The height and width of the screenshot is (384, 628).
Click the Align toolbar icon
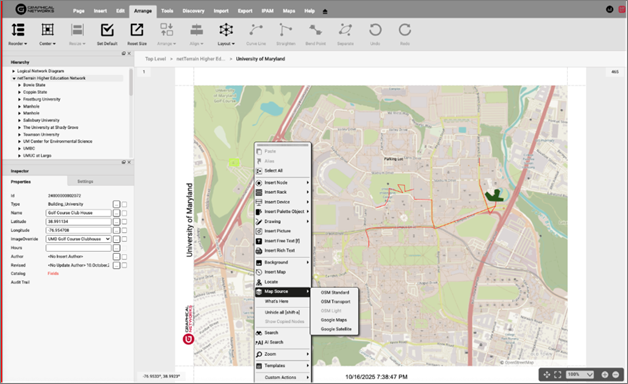196,30
